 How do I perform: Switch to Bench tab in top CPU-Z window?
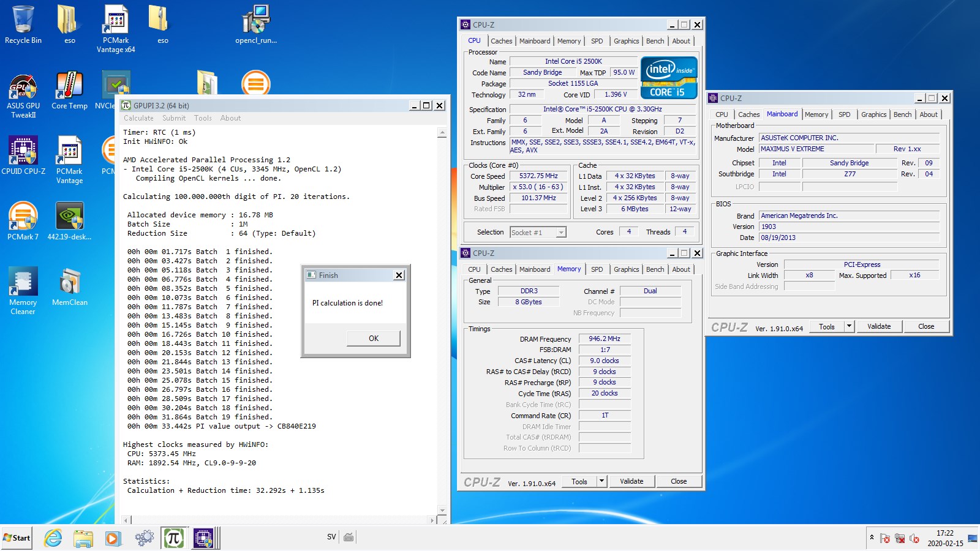point(655,41)
